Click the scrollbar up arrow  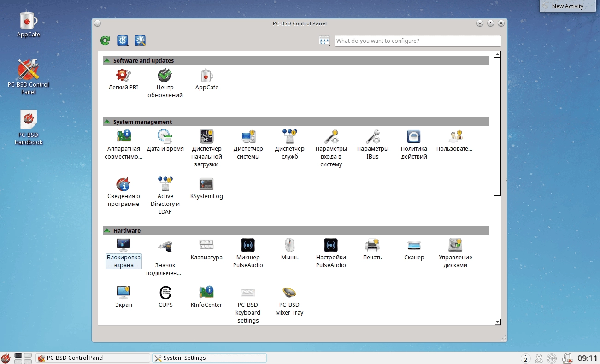click(498, 54)
